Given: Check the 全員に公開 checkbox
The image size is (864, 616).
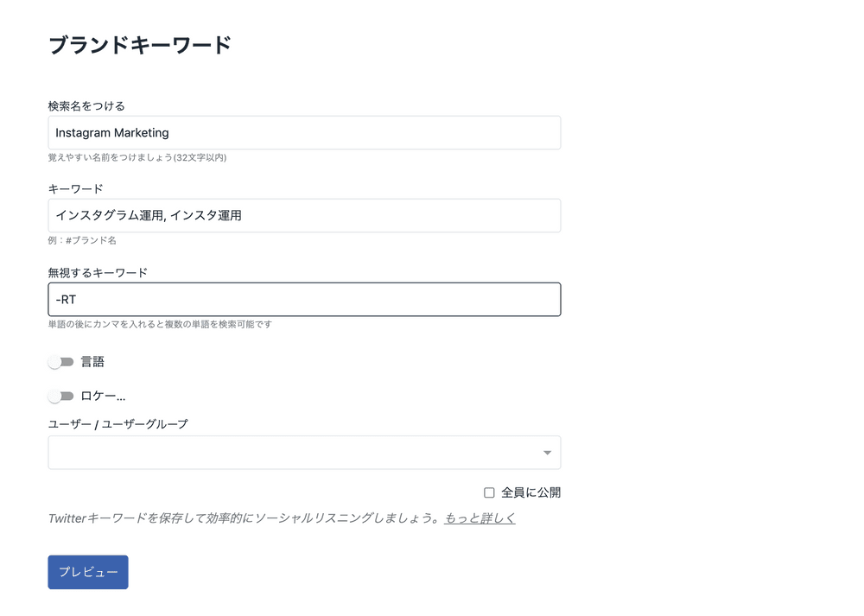Looking at the screenshot, I should 489,492.
